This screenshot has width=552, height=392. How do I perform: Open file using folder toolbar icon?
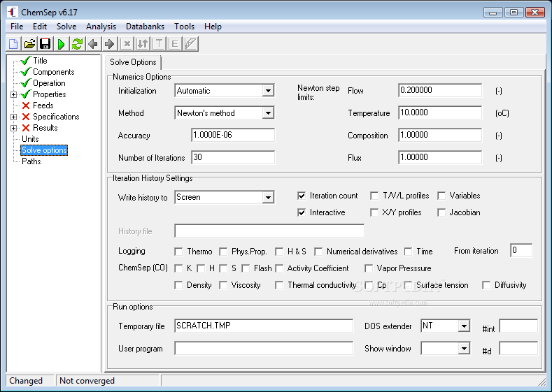pos(29,44)
